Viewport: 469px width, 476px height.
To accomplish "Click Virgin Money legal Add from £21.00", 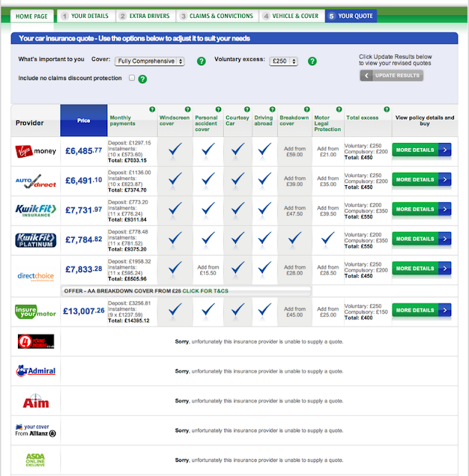I will coord(328,152).
